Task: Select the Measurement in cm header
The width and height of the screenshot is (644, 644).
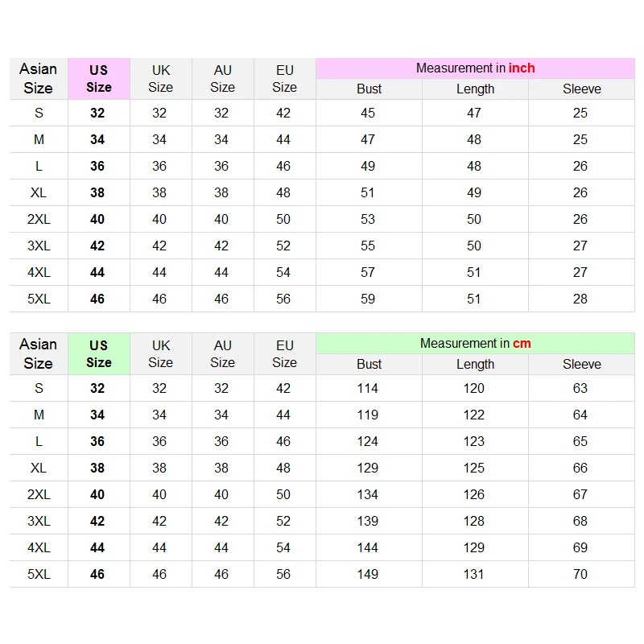Action: [x=475, y=344]
